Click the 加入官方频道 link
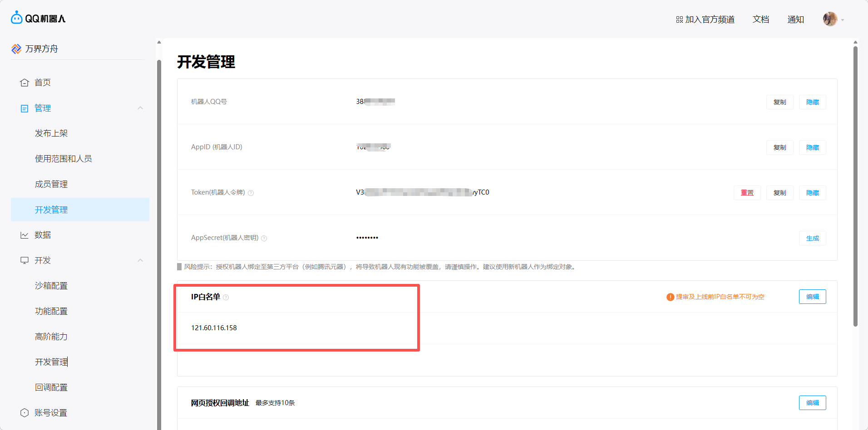This screenshot has width=868, height=430. click(705, 20)
